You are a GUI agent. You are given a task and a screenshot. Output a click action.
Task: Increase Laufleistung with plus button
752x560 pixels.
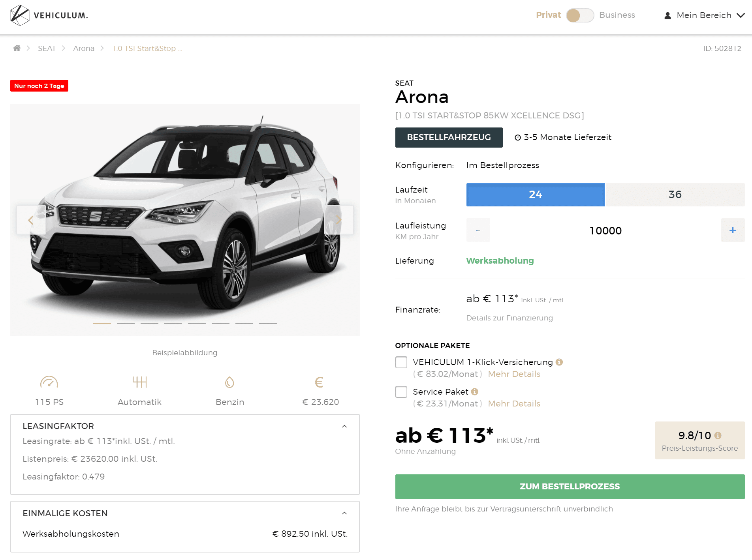[x=733, y=230]
